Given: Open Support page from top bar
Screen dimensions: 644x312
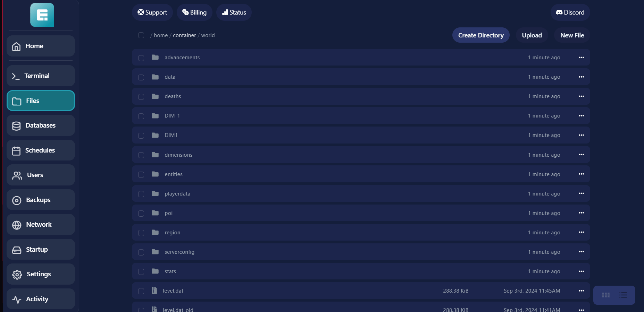Looking at the screenshot, I should point(152,12).
